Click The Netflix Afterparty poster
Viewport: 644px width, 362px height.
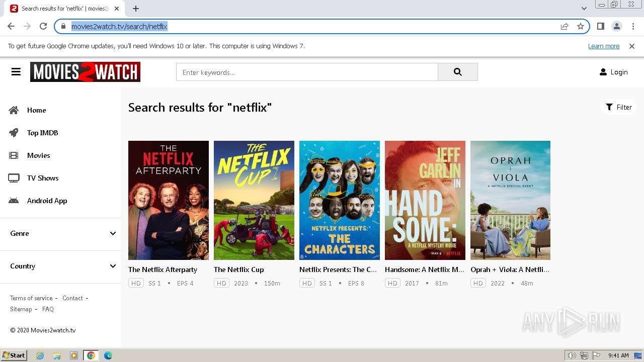(169, 200)
